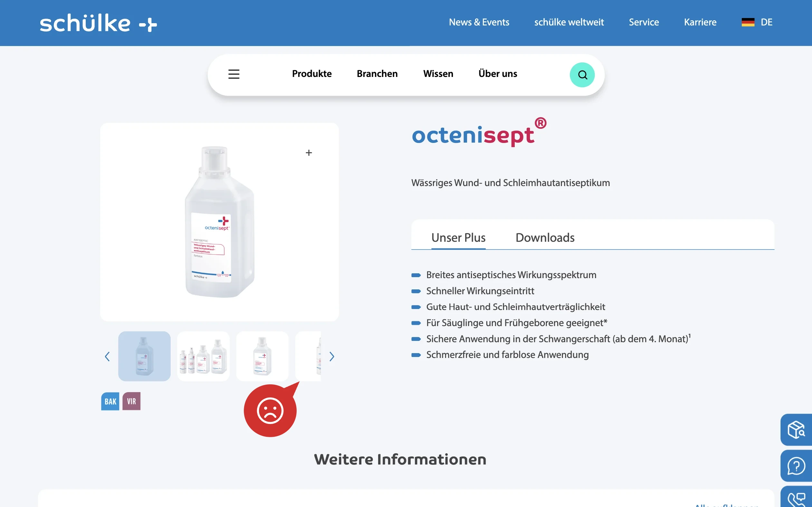Click the schülke logo
The height and width of the screenshot is (507, 812).
98,23
